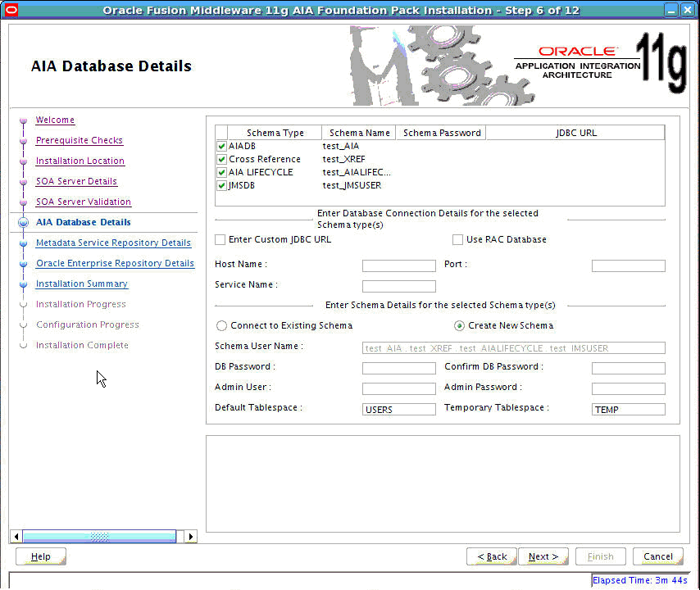Click the Cancel button

tap(658, 556)
